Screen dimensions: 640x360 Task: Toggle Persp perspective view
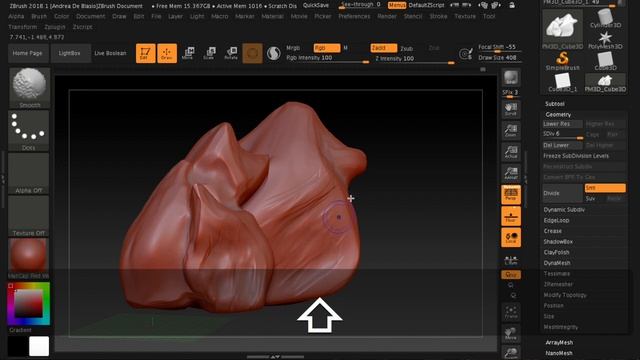511,194
